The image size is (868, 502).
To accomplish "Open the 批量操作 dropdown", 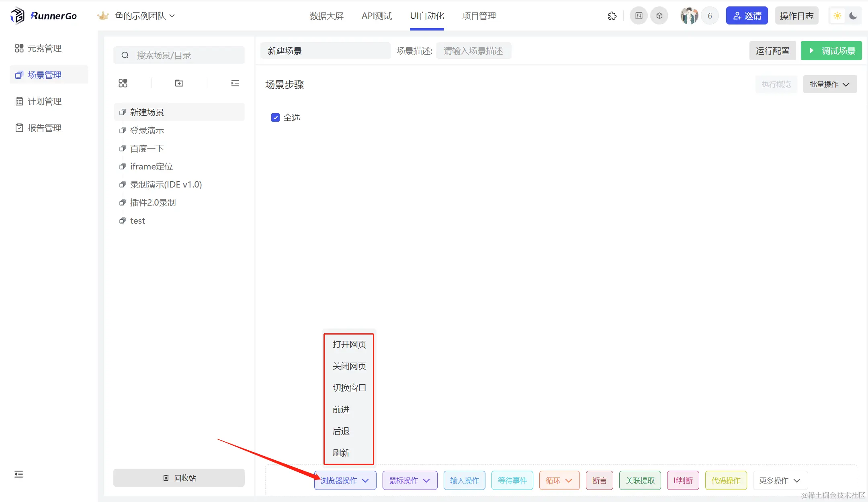I will (x=830, y=84).
